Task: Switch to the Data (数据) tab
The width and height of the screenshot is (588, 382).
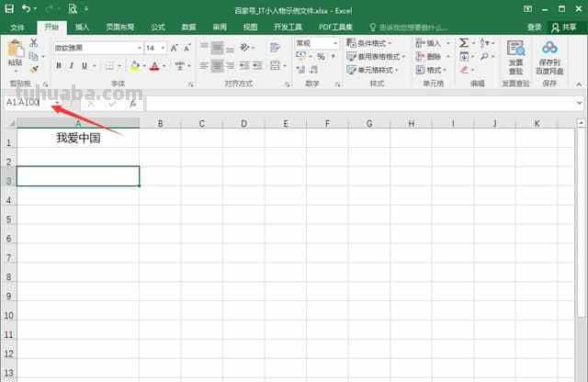Action: tap(188, 27)
